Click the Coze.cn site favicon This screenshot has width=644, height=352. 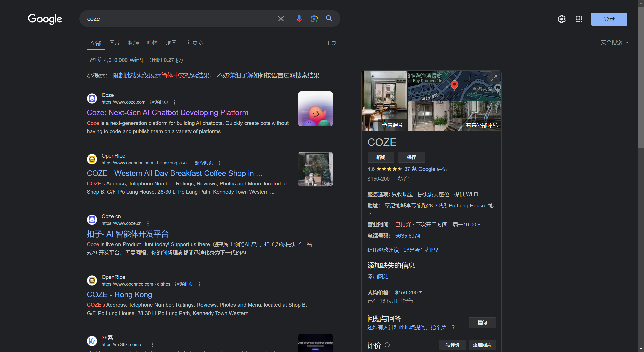coord(92,220)
